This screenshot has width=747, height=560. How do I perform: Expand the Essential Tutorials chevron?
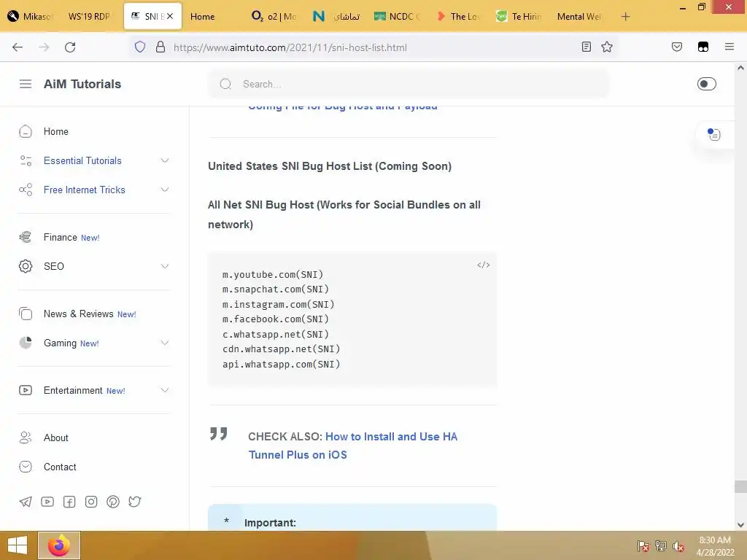pos(164,160)
